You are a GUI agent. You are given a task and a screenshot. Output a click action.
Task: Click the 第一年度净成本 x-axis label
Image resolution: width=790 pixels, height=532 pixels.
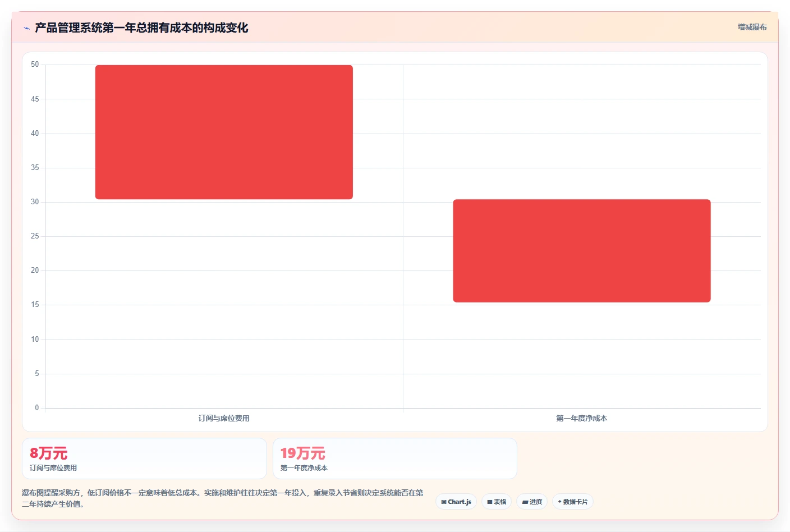pos(582,418)
